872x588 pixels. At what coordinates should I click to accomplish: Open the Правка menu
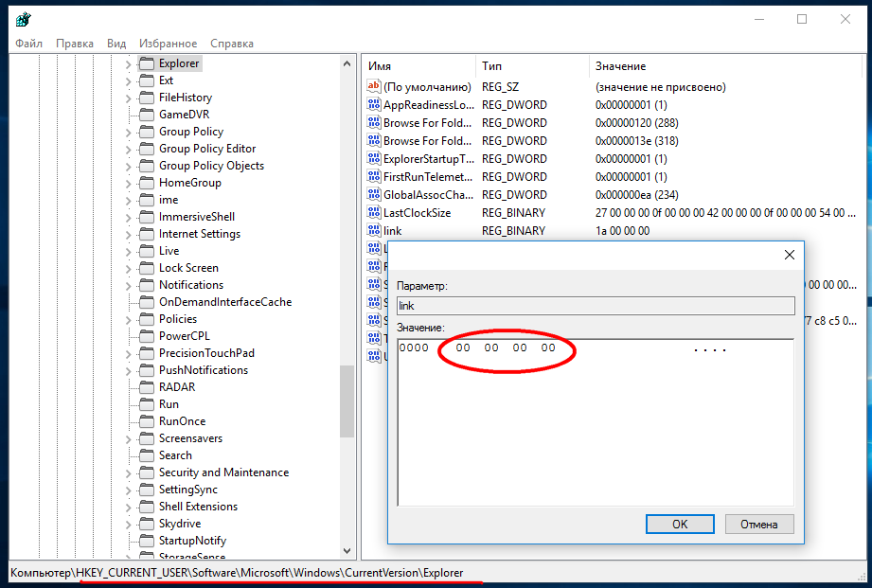click(x=75, y=44)
